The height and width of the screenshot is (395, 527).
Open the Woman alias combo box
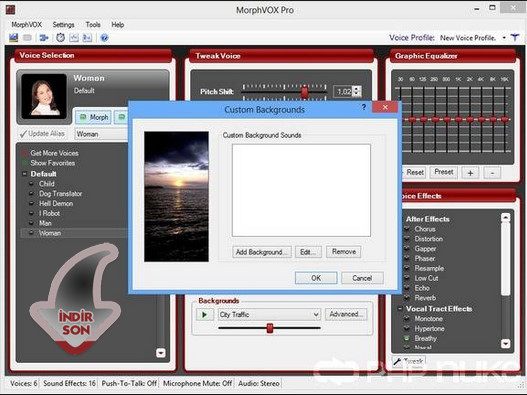pyautogui.click(x=102, y=134)
